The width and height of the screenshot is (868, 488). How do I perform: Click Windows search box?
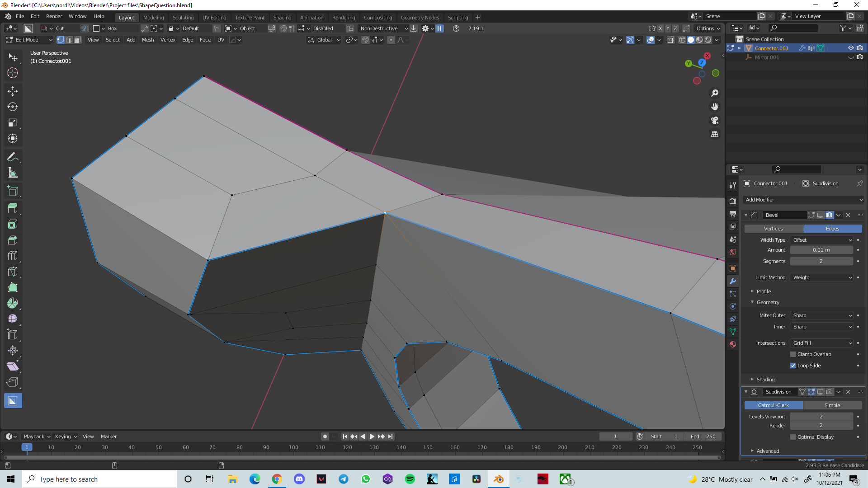(x=99, y=479)
